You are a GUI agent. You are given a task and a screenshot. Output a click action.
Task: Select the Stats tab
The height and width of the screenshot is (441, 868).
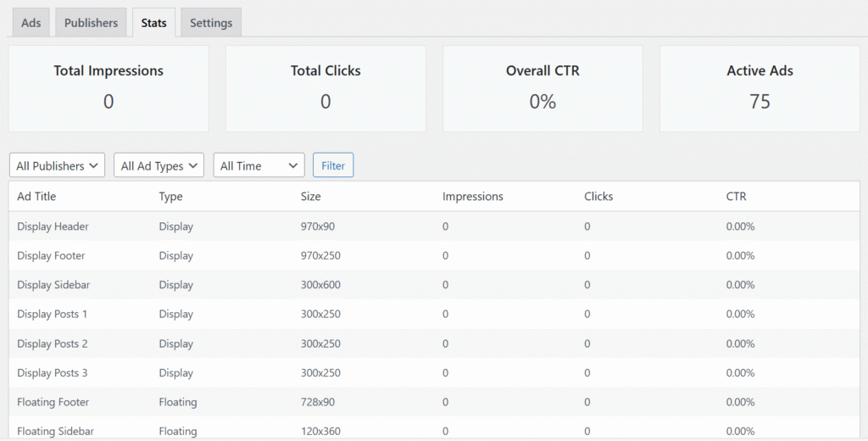pos(154,23)
